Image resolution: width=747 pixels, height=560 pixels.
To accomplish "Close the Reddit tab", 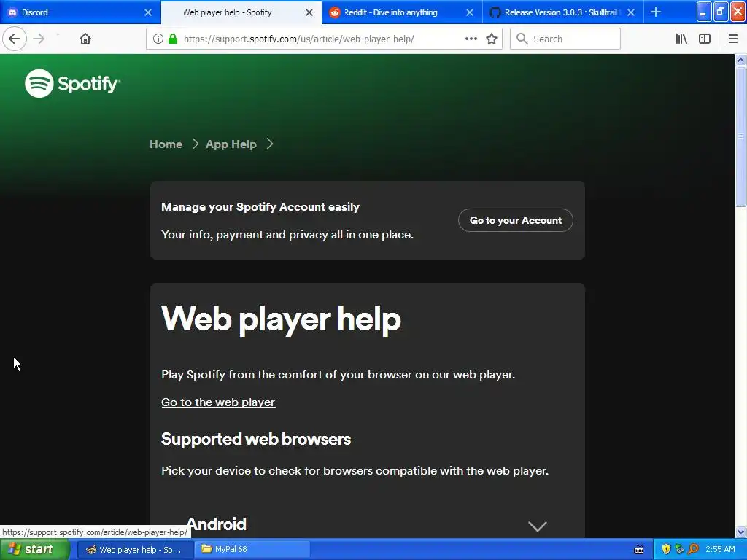I will pos(470,12).
